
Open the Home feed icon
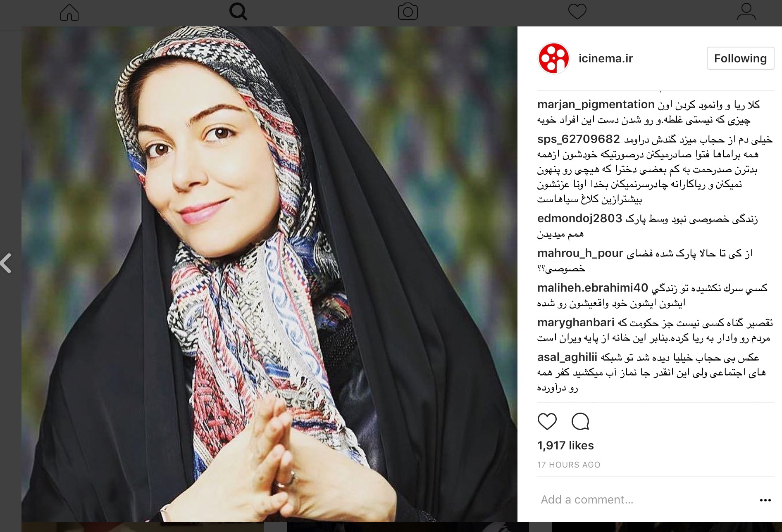69,12
